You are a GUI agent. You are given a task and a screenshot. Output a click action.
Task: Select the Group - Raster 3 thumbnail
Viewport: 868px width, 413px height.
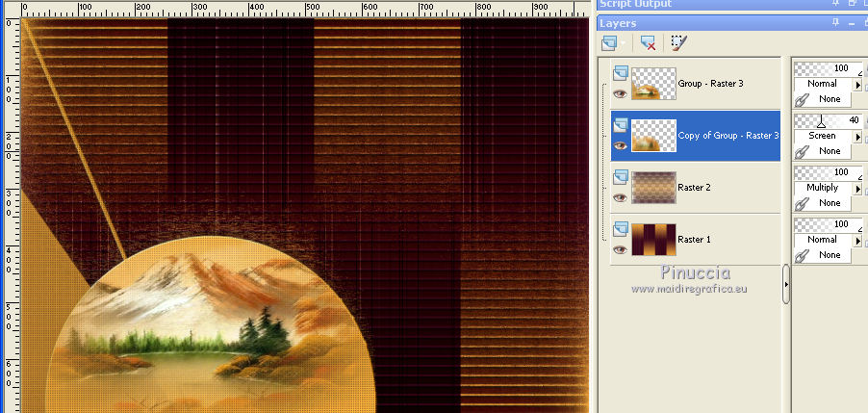pyautogui.click(x=653, y=84)
